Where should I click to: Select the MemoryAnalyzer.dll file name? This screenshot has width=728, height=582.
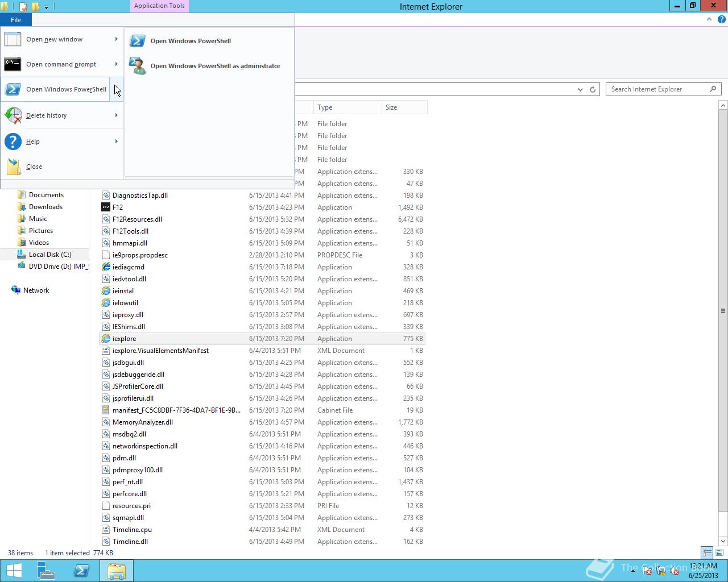click(143, 422)
